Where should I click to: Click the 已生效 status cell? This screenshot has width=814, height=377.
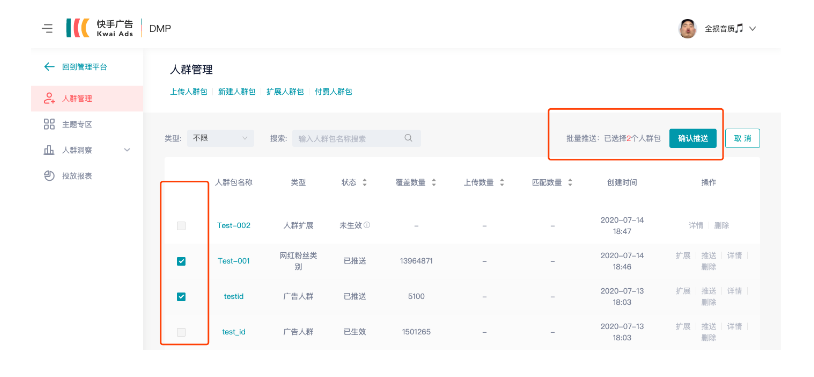[355, 332]
